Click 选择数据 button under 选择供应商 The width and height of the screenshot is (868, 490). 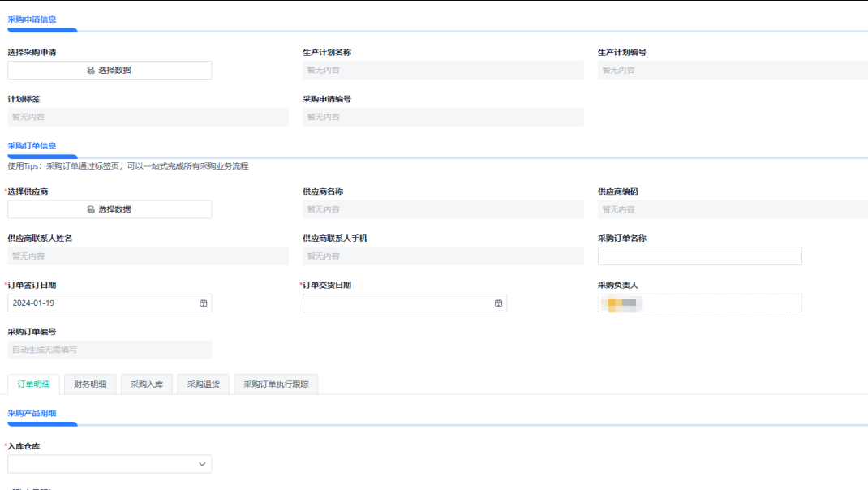pyautogui.click(x=110, y=209)
